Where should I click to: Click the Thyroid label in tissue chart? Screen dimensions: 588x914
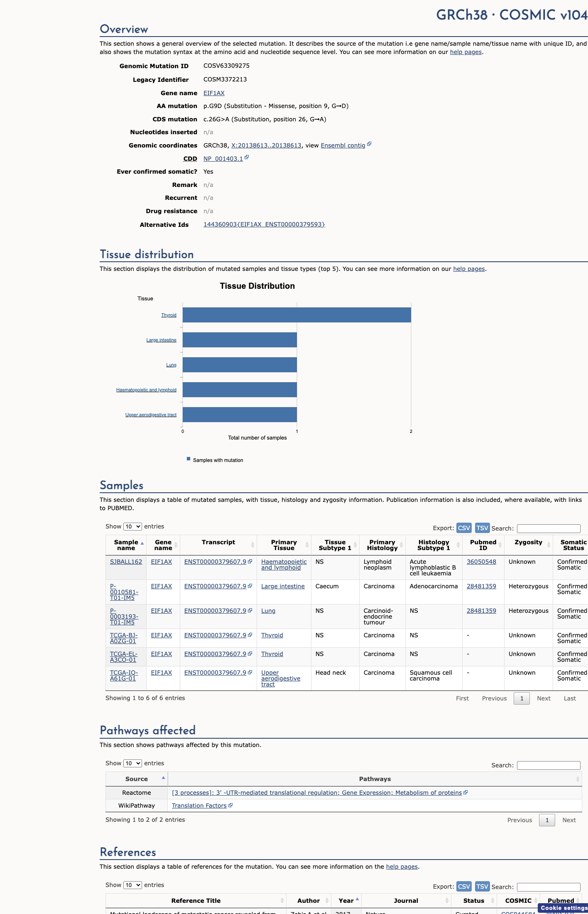(169, 315)
